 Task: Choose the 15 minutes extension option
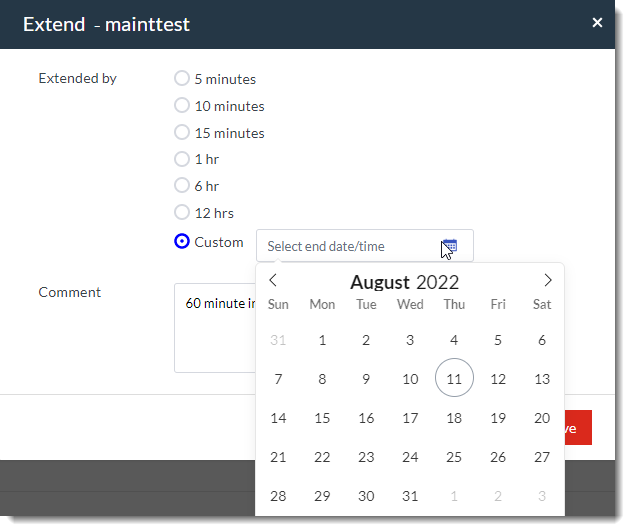coord(182,133)
